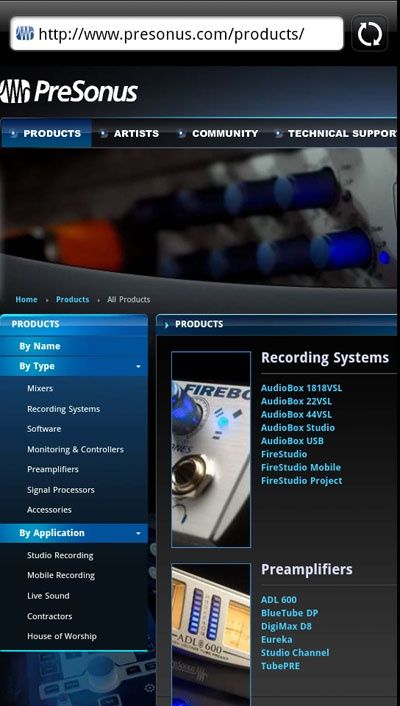This screenshot has height=706, width=400.
Task: Click the bullet icon beside ARTISTS
Action: pyautogui.click(x=104, y=134)
